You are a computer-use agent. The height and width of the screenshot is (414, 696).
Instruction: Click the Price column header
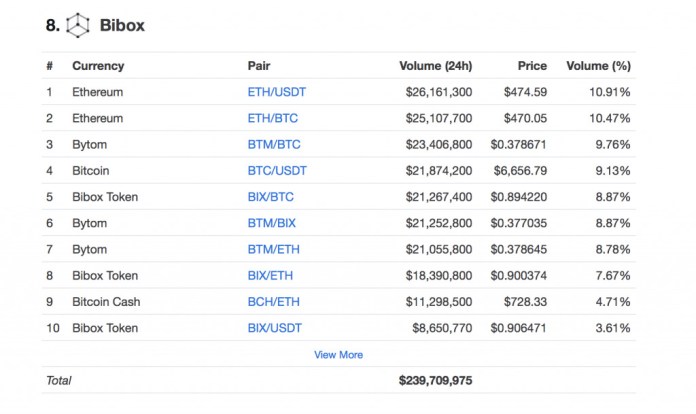pyautogui.click(x=532, y=66)
